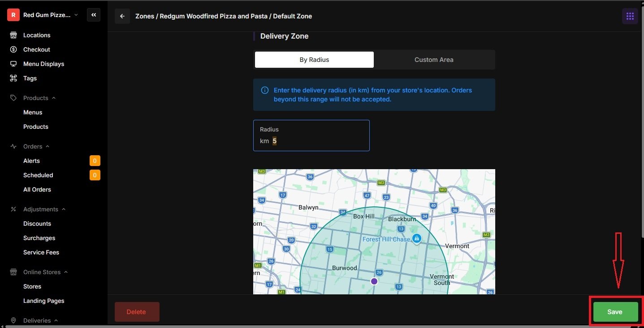Click the Locations store icon in sidebar

(13, 35)
